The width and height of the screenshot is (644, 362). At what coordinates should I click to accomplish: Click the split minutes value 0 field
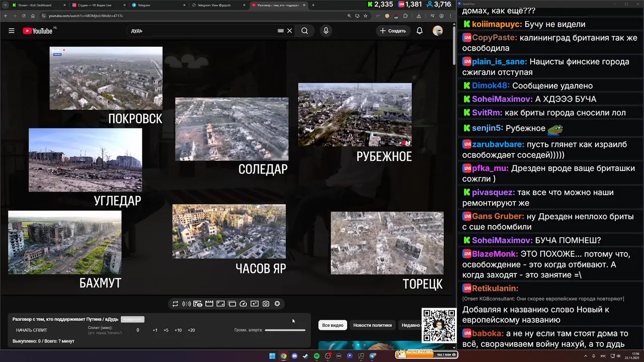pos(138,330)
